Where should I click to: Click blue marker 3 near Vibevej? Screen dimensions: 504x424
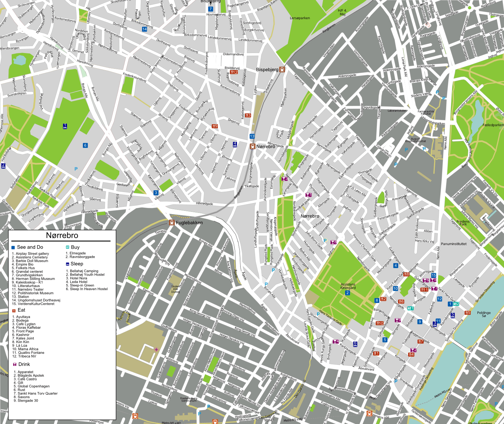(156, 193)
